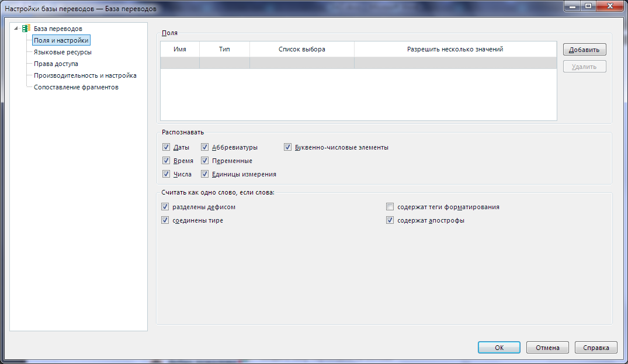Click the База переводов database icon
This screenshot has height=364, width=628.
[x=26, y=29]
